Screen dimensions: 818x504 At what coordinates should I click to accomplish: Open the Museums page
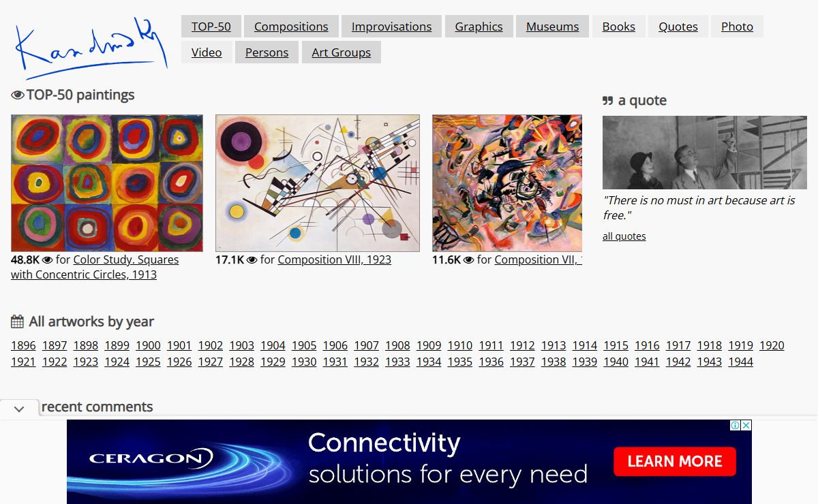point(552,27)
